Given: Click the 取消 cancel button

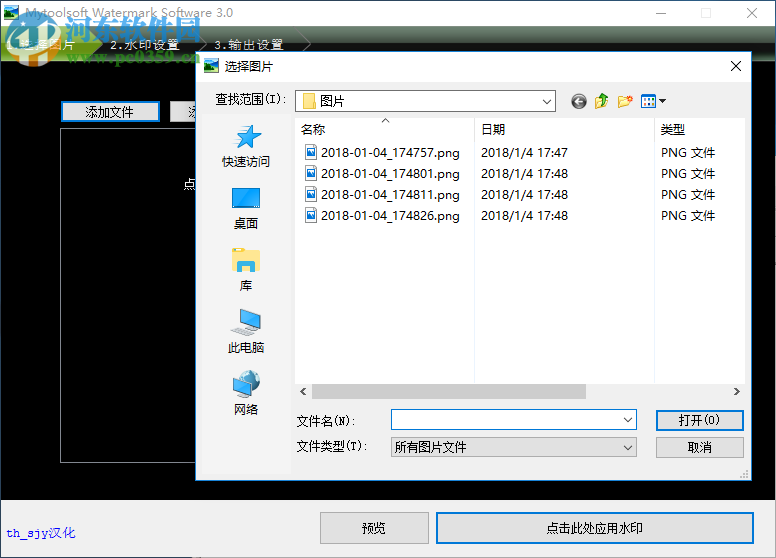Looking at the screenshot, I should [699, 447].
